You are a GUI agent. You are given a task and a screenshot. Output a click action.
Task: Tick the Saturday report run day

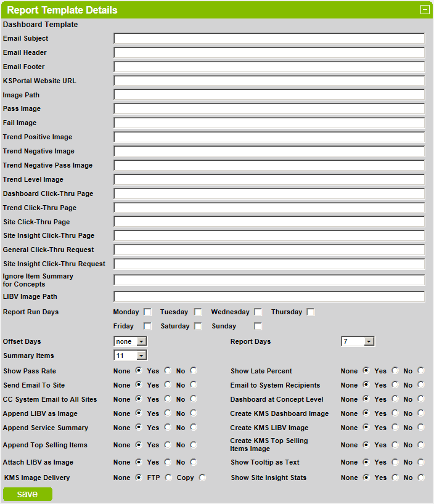coord(198,326)
